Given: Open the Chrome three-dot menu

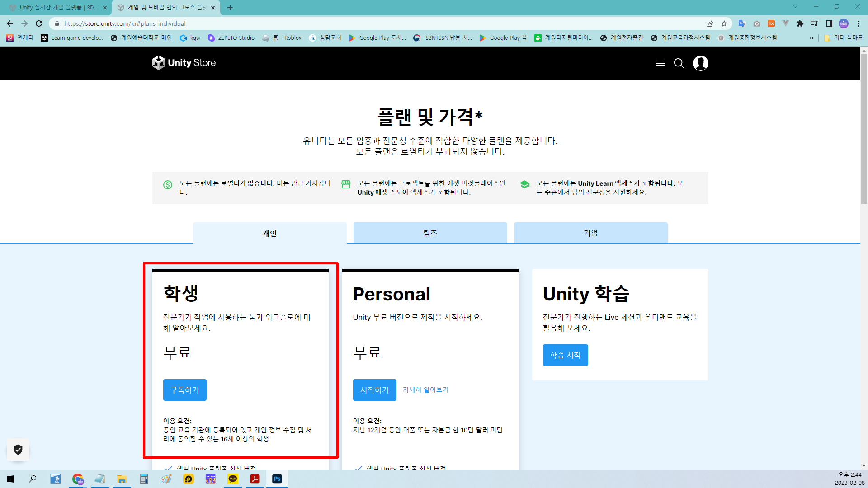Looking at the screenshot, I should coord(858,23).
